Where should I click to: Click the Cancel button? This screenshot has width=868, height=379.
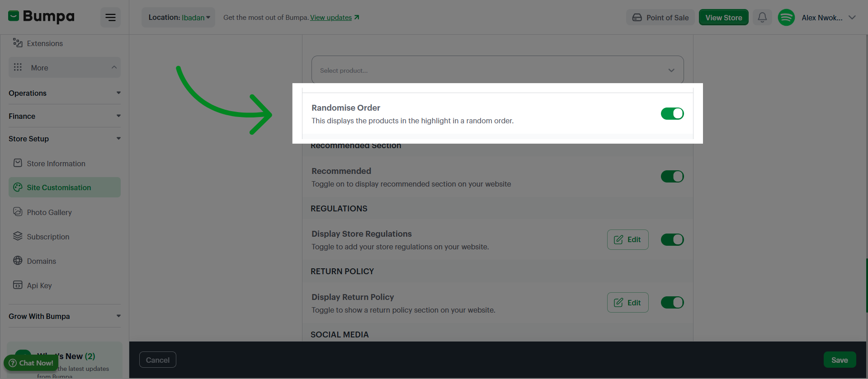158,360
